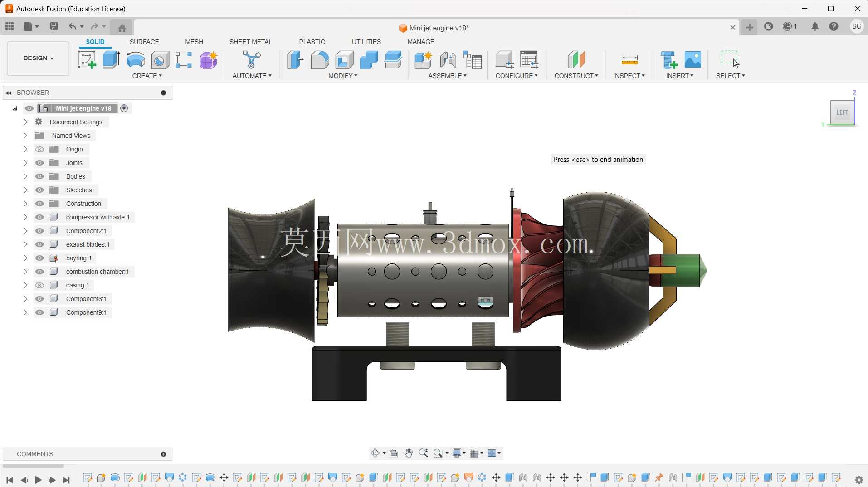Open the CONSTRUCT dropdown menu
This screenshot has height=487, width=868.
point(576,76)
